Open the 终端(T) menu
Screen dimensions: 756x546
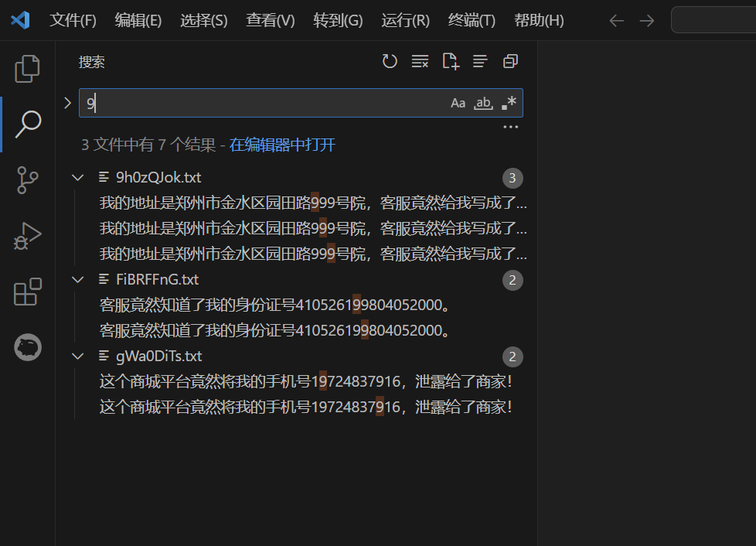click(472, 20)
